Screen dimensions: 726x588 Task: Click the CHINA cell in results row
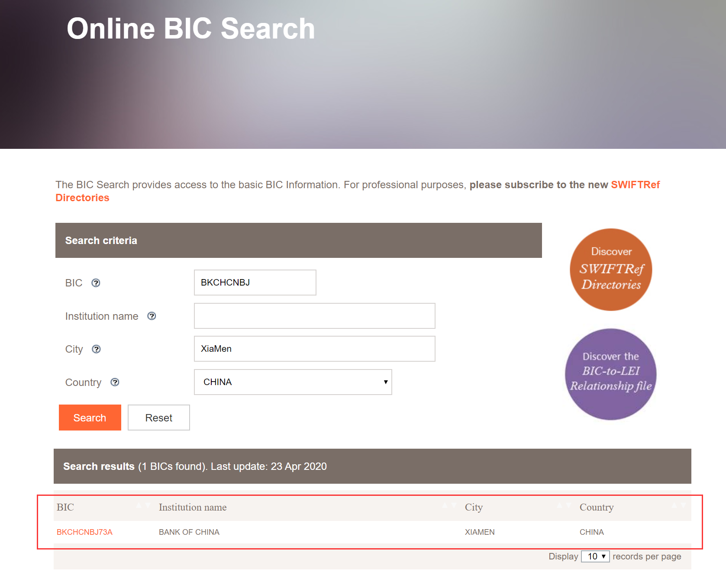[591, 532]
